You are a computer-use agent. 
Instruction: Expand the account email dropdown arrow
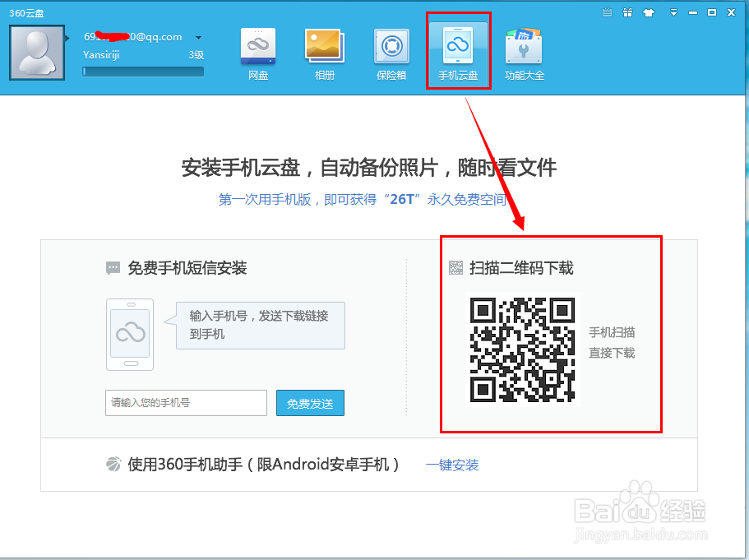click(x=198, y=37)
